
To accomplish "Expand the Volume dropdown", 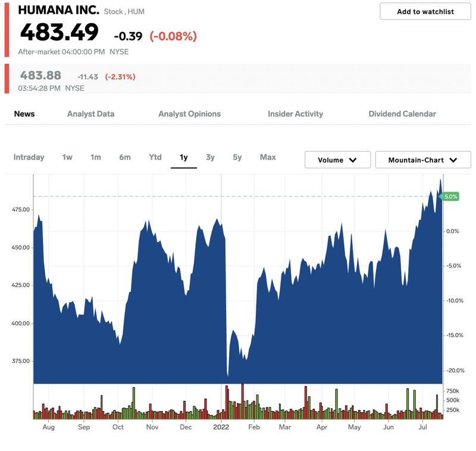I will pyautogui.click(x=337, y=159).
